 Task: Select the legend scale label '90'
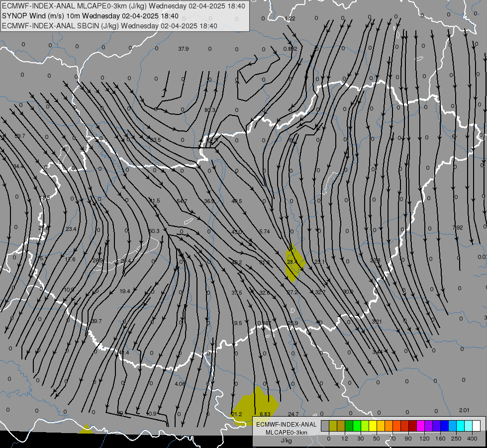pos(408,439)
